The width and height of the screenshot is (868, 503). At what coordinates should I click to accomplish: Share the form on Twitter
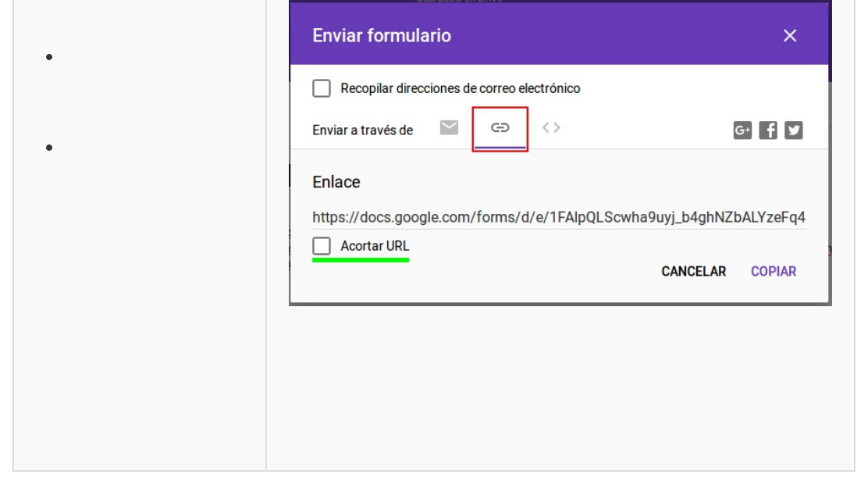[794, 131]
